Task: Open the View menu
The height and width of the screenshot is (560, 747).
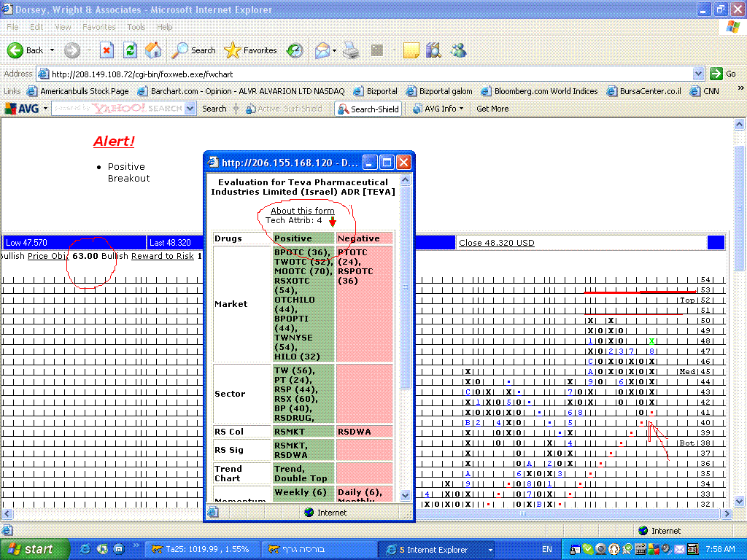Action: 63,27
